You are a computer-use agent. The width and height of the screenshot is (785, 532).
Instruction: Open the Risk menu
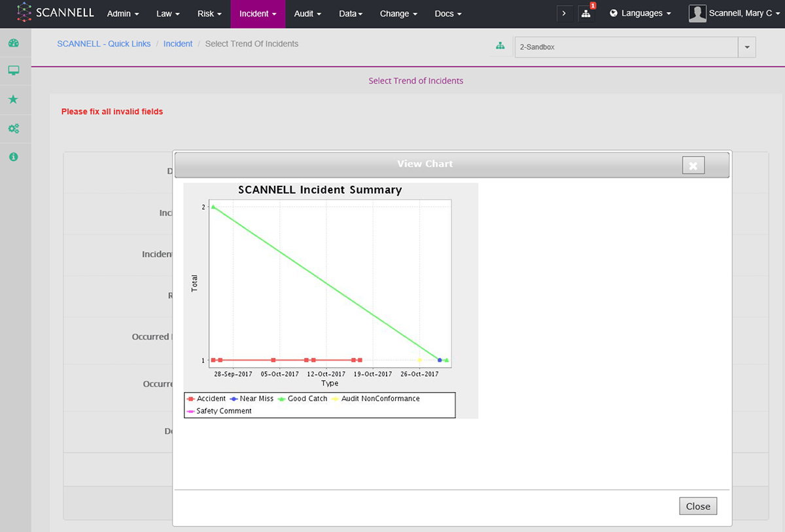(209, 14)
